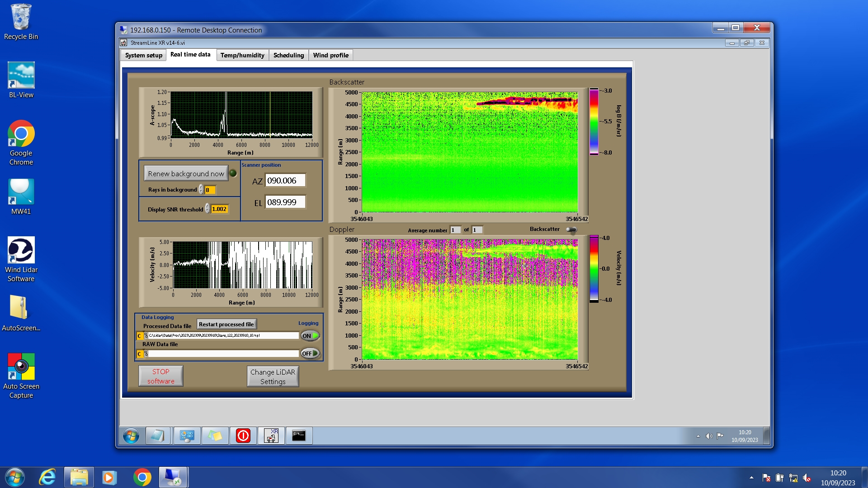Image resolution: width=868 pixels, height=488 pixels.
Task: Open Notepad icon in remote taskbar
Action: point(157,436)
